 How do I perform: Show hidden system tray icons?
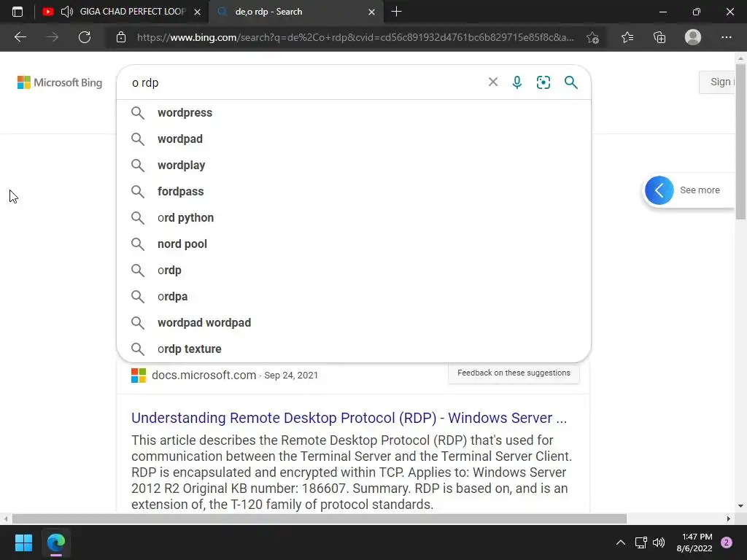pos(620,542)
